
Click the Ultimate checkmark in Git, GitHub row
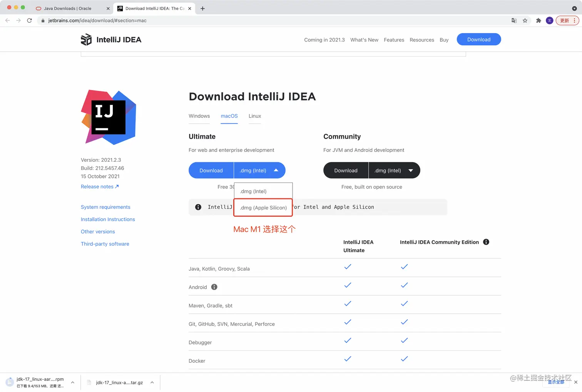click(x=348, y=322)
